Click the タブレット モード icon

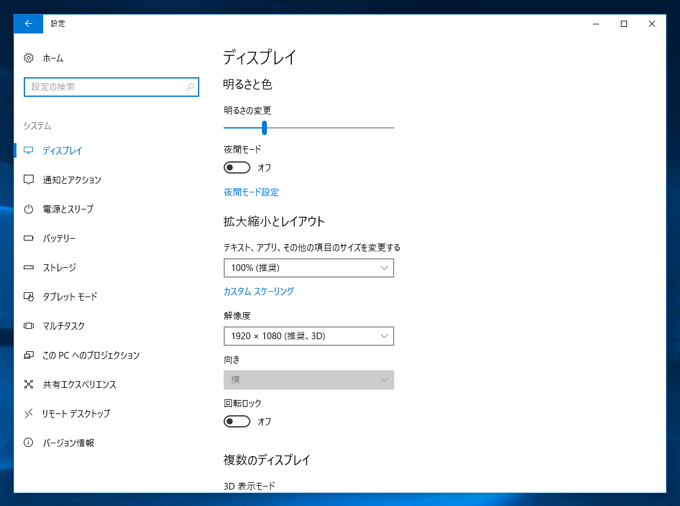[29, 297]
